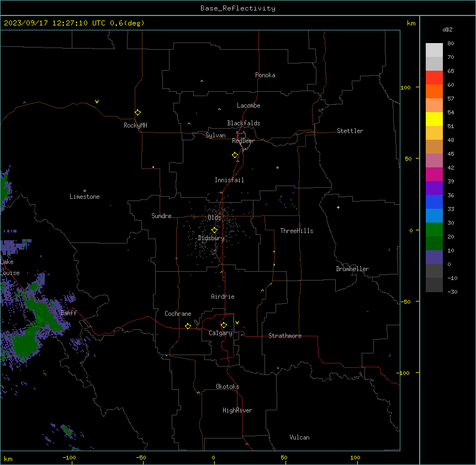Click the asterisk marker above Limestone
Screen dimensions: 476x465
84,191
